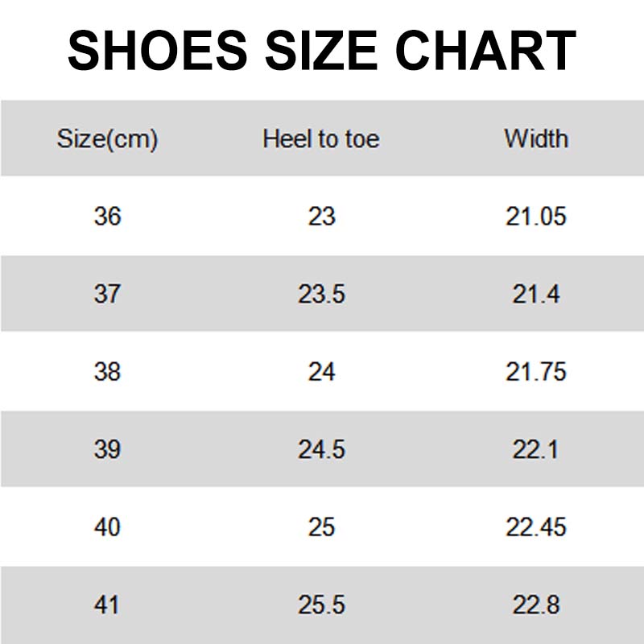Image resolution: width=644 pixels, height=644 pixels.
Task: Select size 41 in the last row
Action: point(107,605)
